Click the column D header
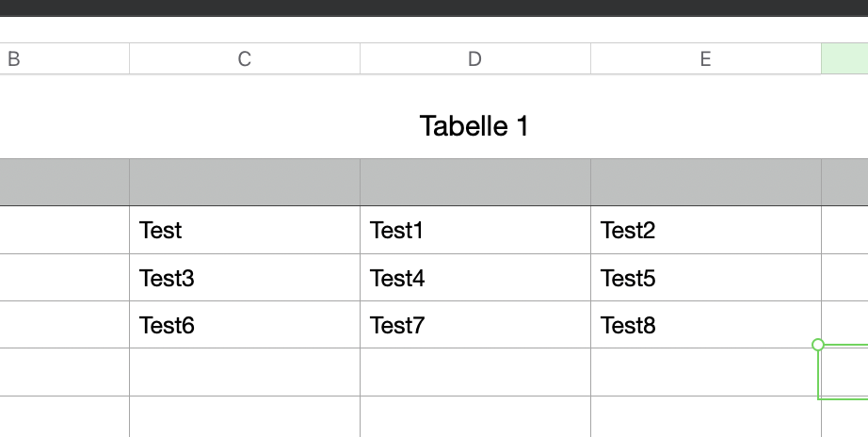Viewport: 868px width, 437px height. click(x=474, y=58)
